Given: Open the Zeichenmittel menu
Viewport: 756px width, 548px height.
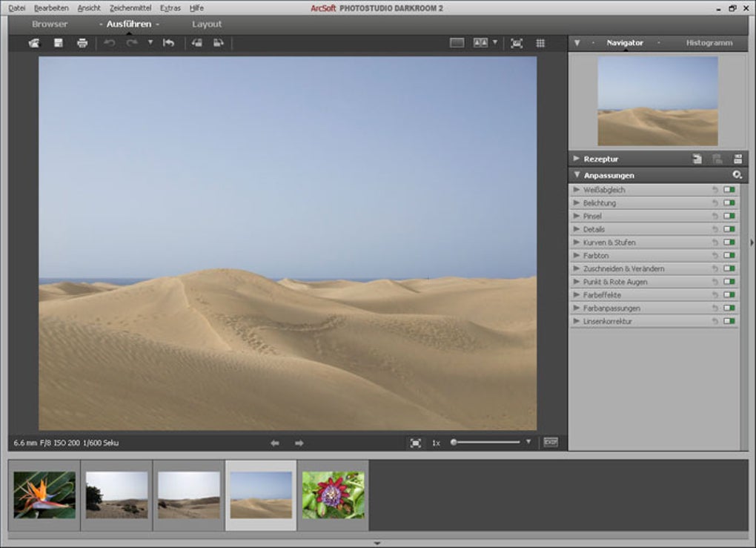Looking at the screenshot, I should click(130, 7).
